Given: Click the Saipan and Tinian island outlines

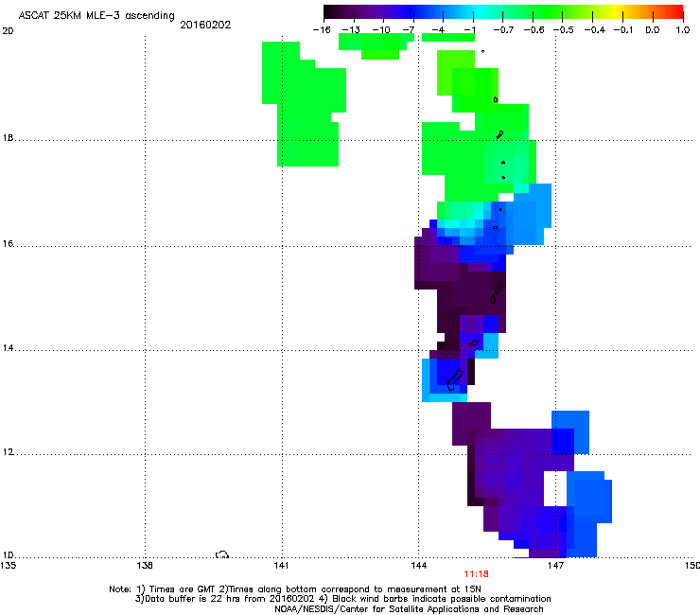Looking at the screenshot, I should (496, 295).
